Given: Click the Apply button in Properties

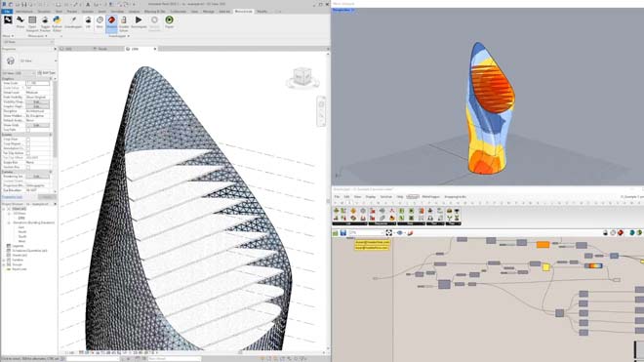Looking at the screenshot, I should [x=47, y=197].
